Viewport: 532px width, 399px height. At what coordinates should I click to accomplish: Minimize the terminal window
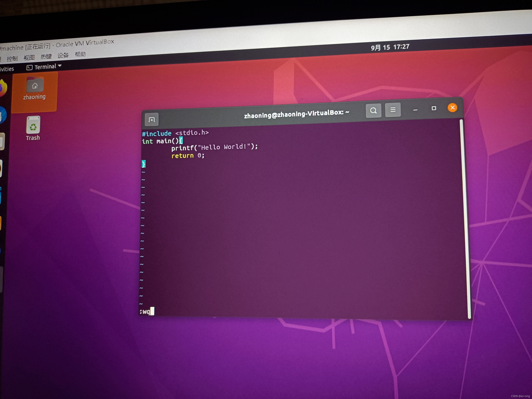415,110
